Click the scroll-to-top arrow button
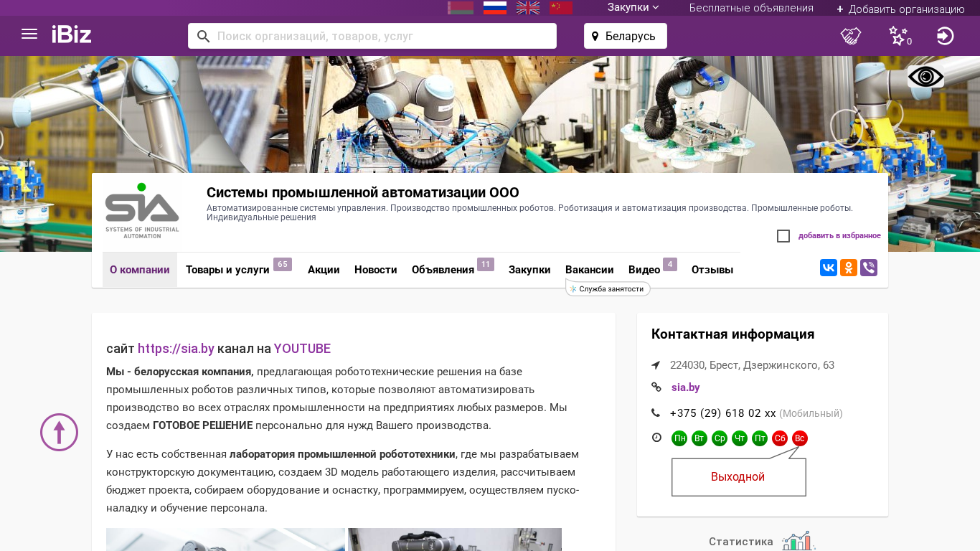The width and height of the screenshot is (980, 551). [59, 432]
